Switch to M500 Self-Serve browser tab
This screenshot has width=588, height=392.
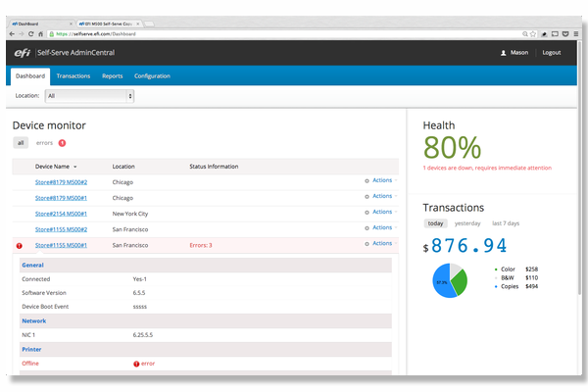[x=109, y=24]
